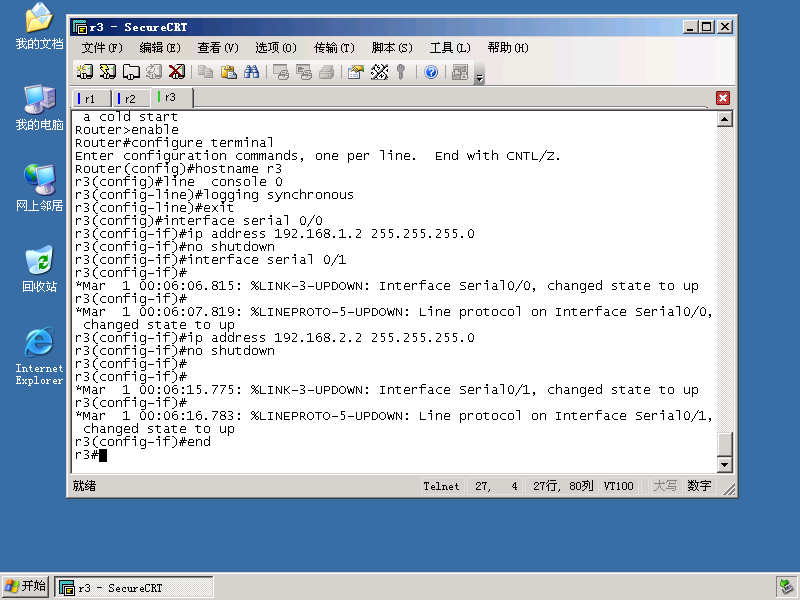
Task: Click the greyed printer icon
Action: point(327,72)
